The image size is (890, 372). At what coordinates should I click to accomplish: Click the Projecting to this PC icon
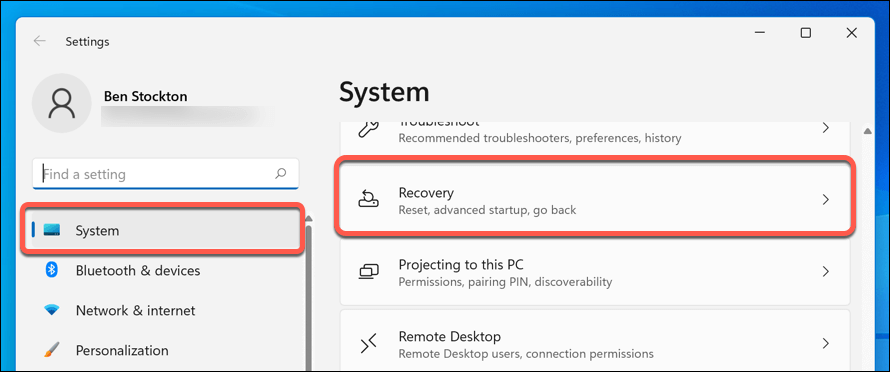click(368, 271)
